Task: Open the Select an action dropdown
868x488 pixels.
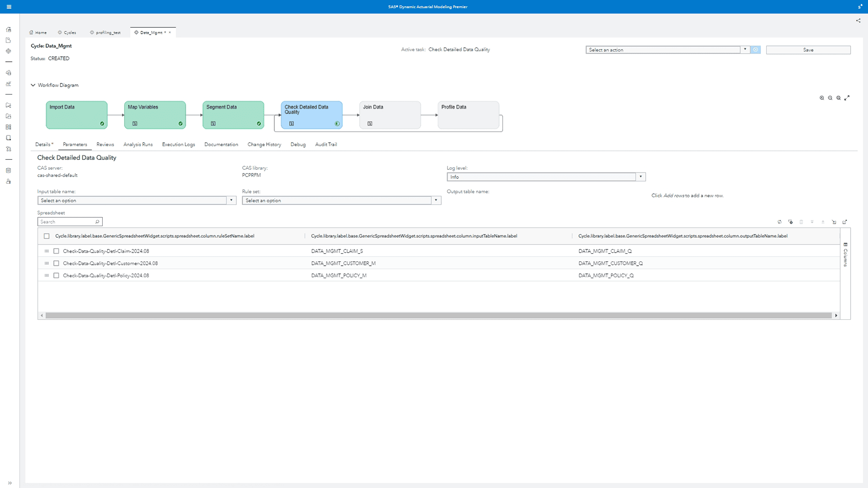Action: (x=668, y=50)
